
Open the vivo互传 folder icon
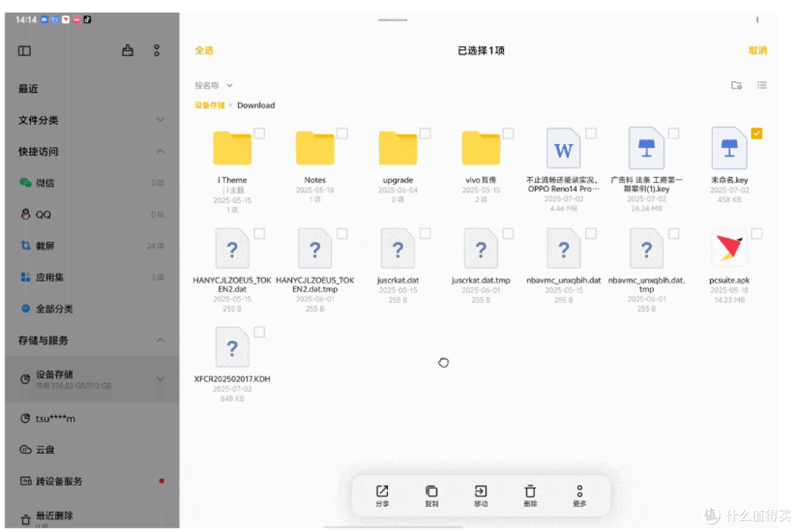pyautogui.click(x=481, y=148)
